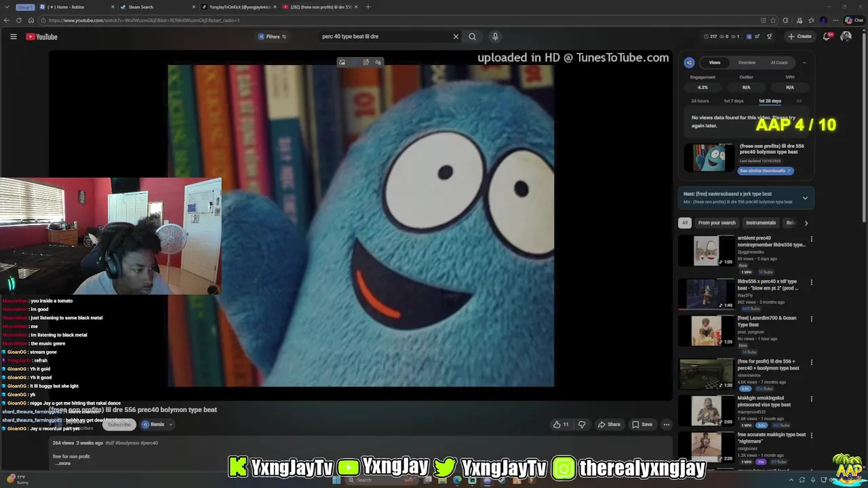Dislike the video with thumbs down
Viewport: 868px width, 488px height.
point(582,424)
